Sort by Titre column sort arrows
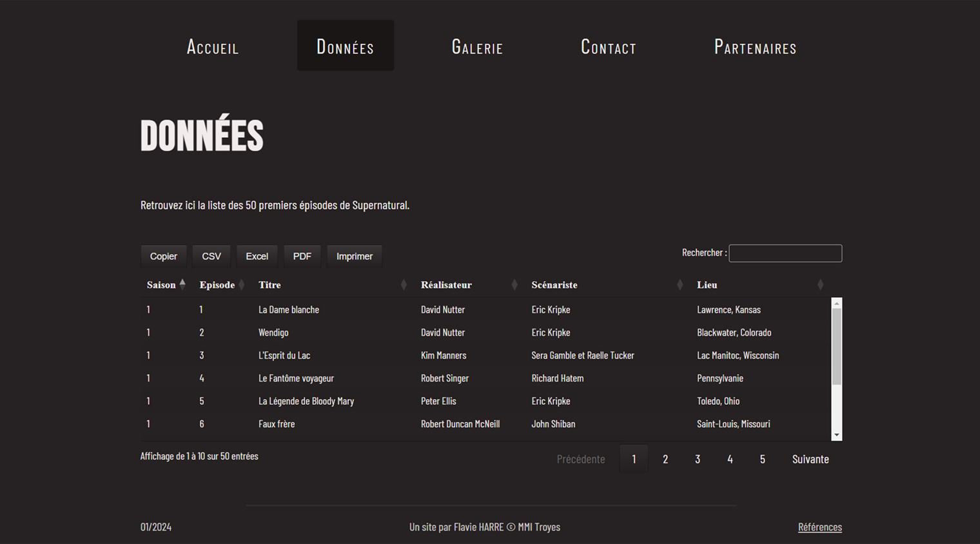Screen dimensions: 980x544 tap(404, 284)
